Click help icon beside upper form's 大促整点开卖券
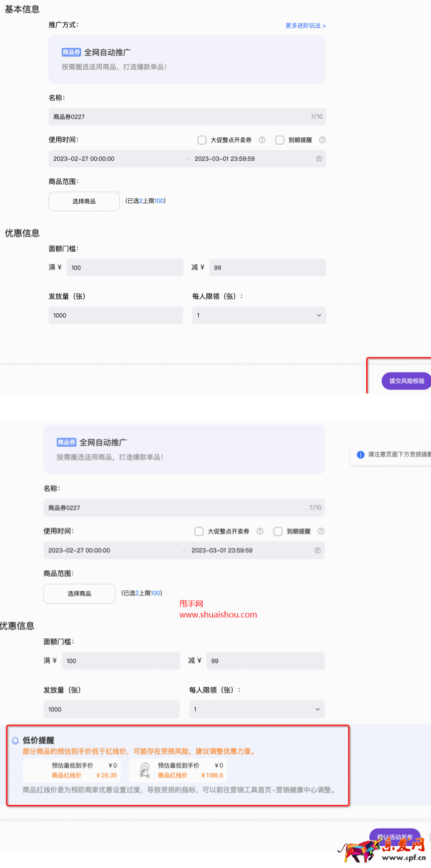Viewport: 431px width, 868px height. [262, 140]
